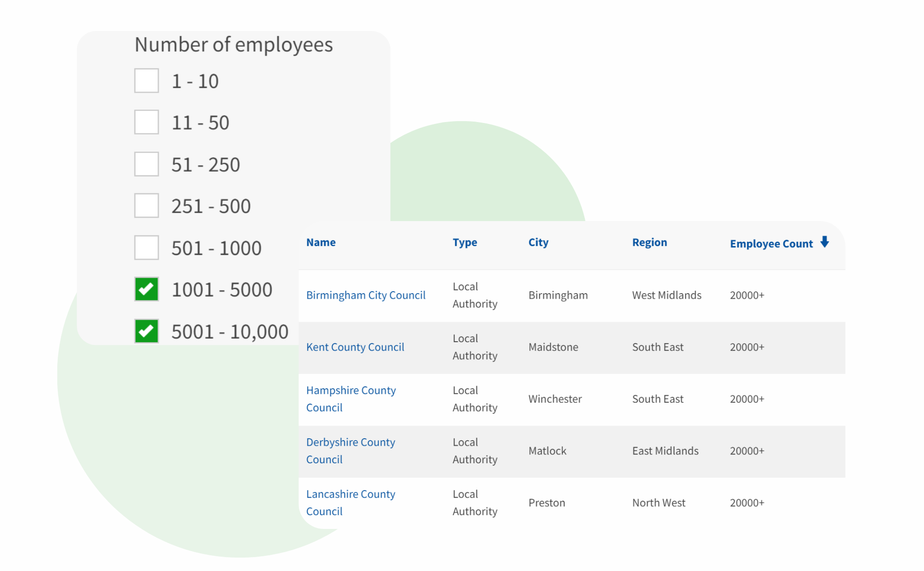The height and width of the screenshot is (571, 924).
Task: Sort table by Region column
Action: pos(650,243)
